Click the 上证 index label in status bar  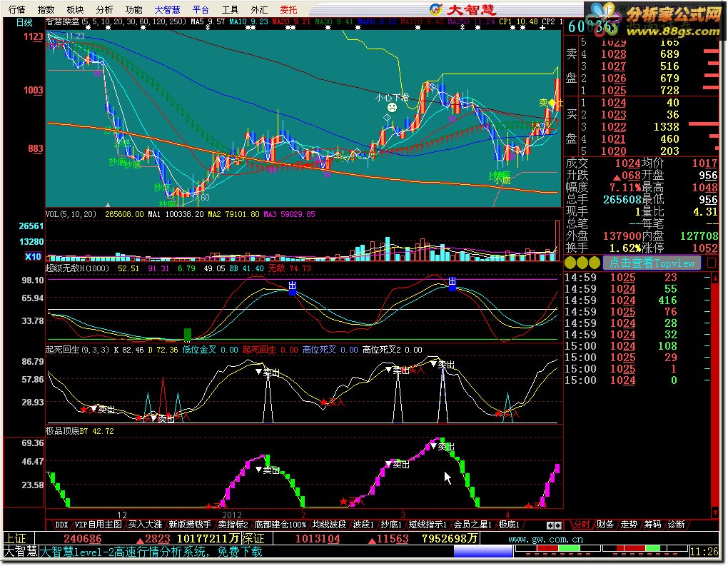click(x=15, y=539)
